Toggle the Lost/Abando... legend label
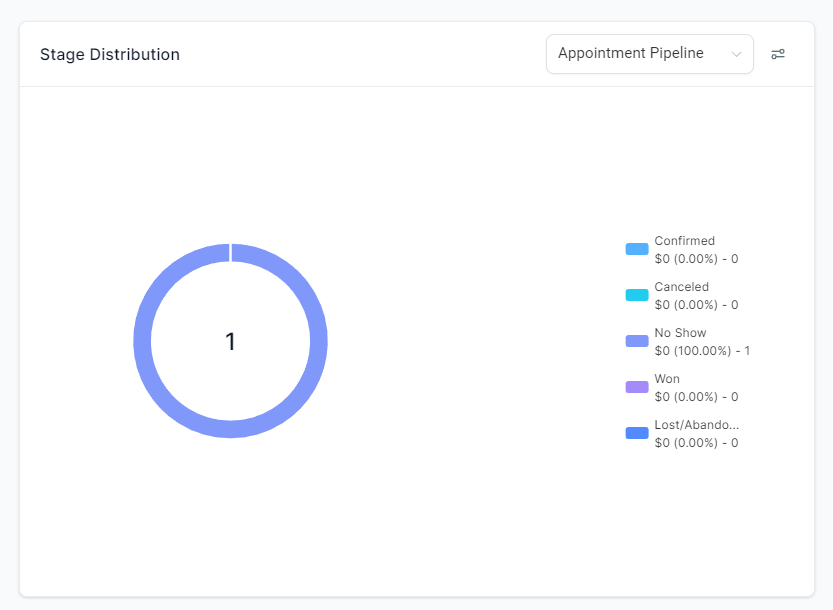Screen dimensions: 833x610 click(x=696, y=425)
